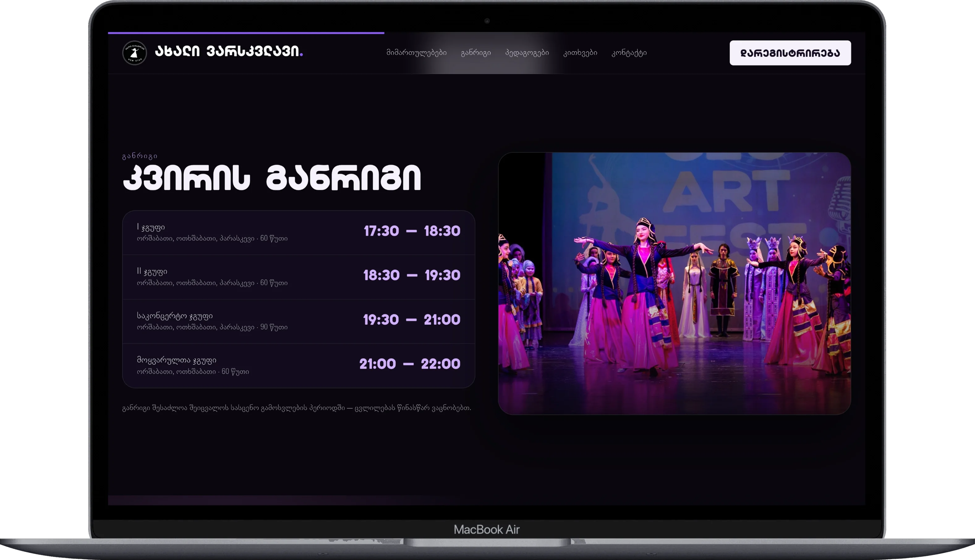Click the 18:30 — 19:30 time

click(412, 275)
